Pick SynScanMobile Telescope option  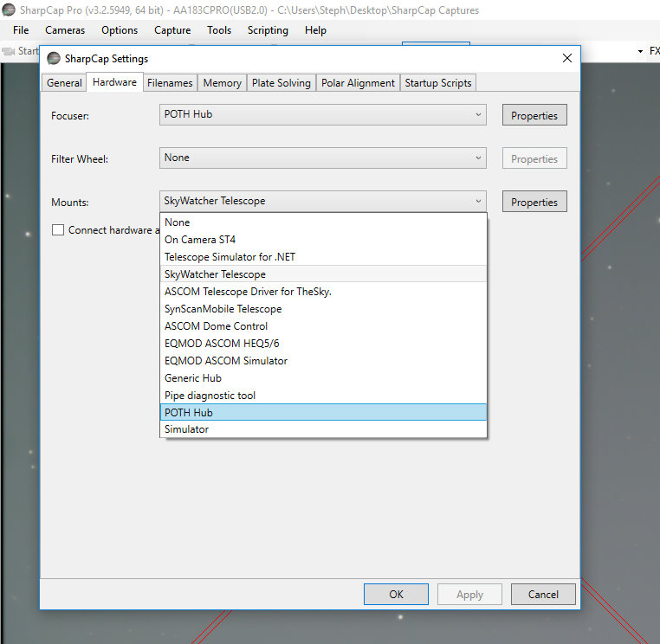[323, 309]
